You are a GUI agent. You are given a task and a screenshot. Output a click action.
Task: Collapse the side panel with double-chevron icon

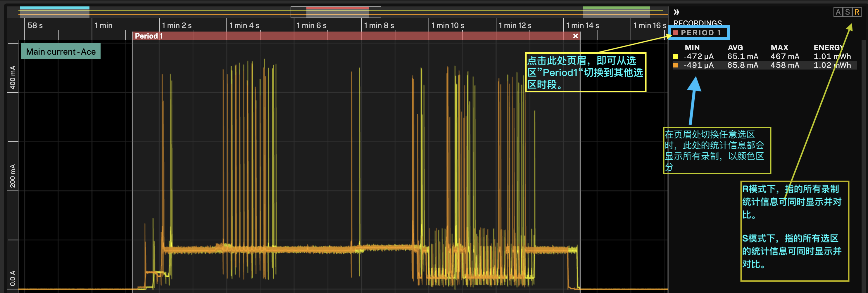click(x=676, y=12)
